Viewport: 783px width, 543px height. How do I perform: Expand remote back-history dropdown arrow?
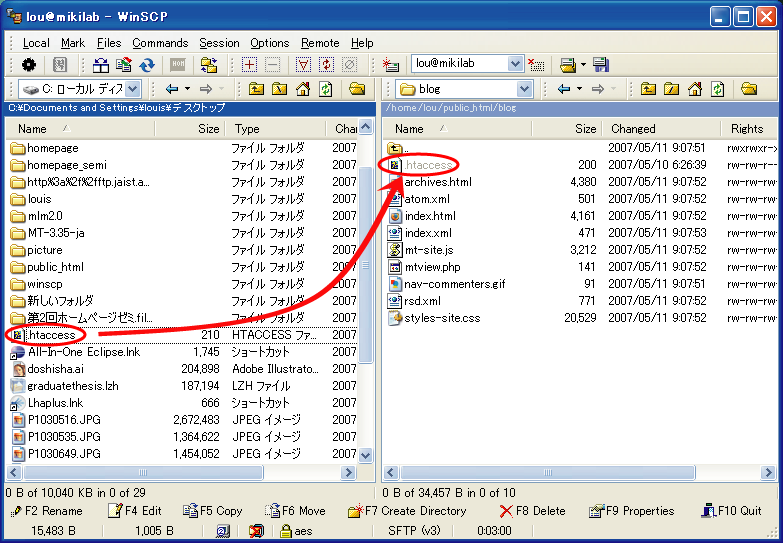(579, 89)
